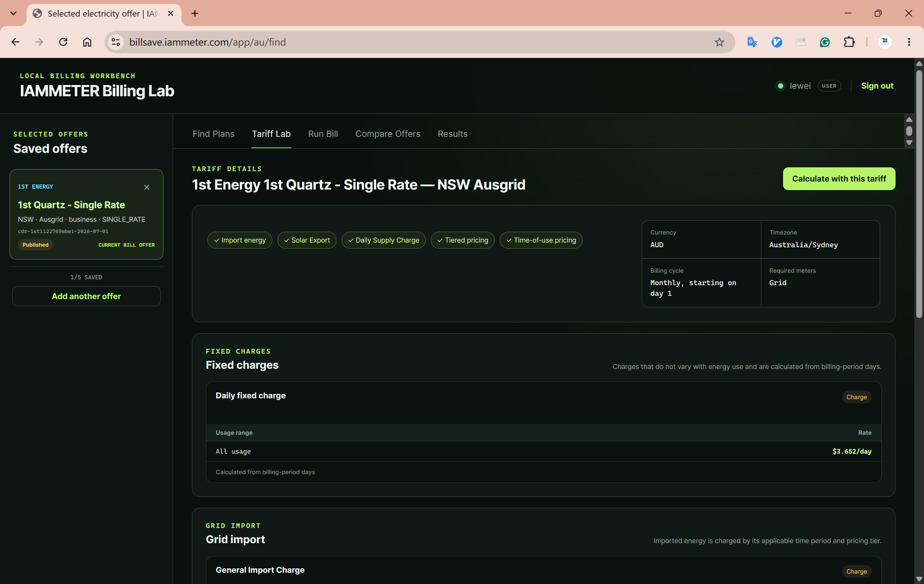Click the grey card extension icon
This screenshot has height=584, width=924.
(x=801, y=42)
